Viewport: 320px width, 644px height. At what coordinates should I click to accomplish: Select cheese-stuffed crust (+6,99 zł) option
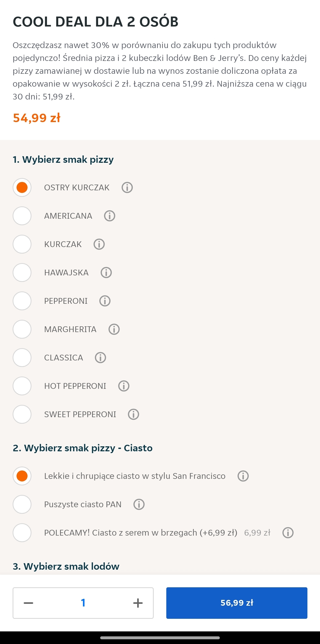(x=22, y=533)
